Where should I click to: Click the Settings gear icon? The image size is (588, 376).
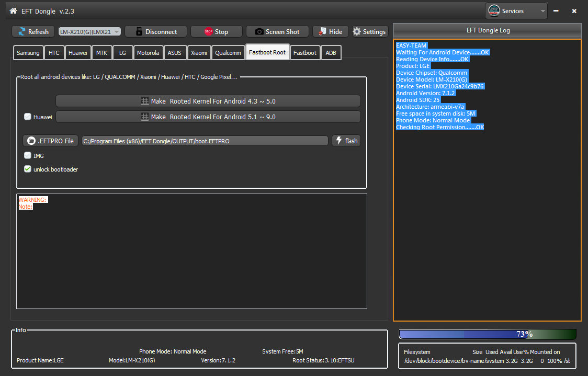[357, 32]
